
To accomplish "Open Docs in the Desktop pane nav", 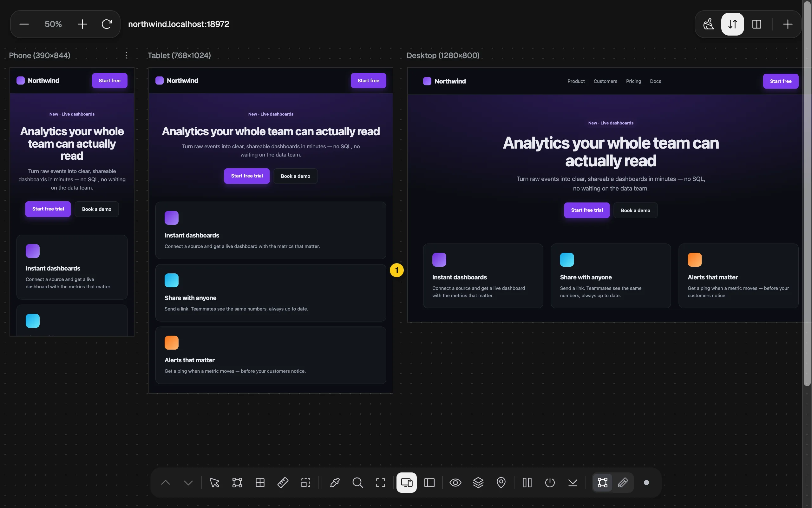I will [x=655, y=81].
